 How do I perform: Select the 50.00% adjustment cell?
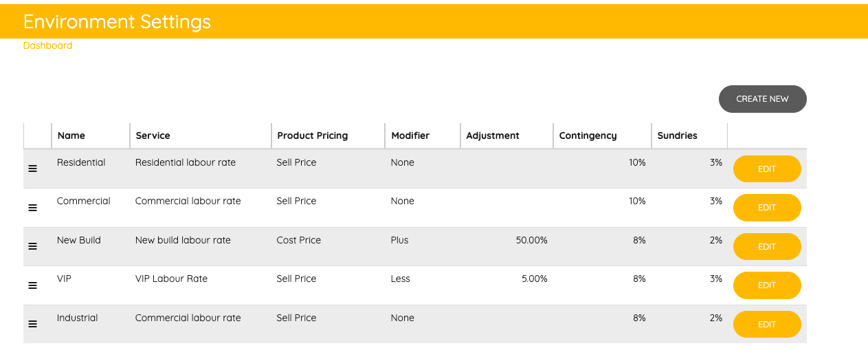tap(531, 240)
